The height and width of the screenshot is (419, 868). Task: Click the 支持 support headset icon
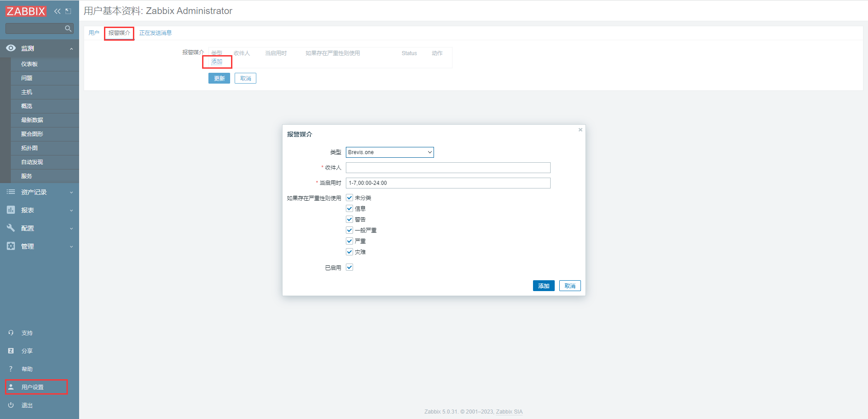(11, 333)
